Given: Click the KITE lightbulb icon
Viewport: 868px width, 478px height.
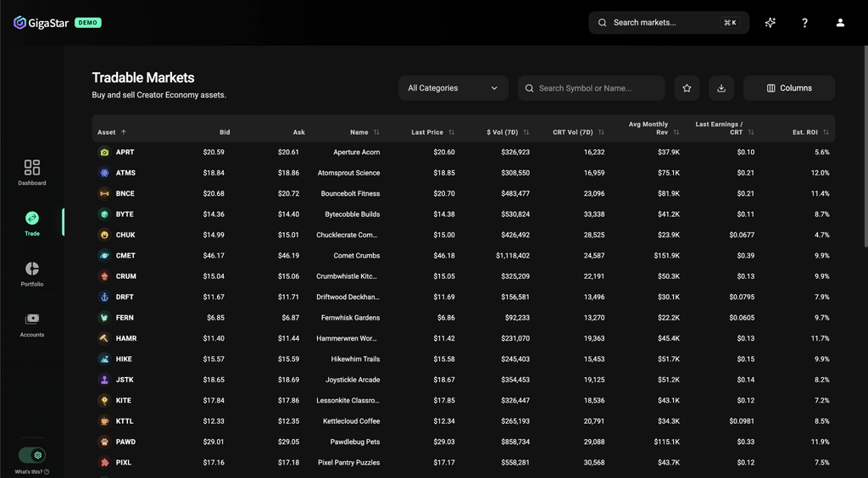Looking at the screenshot, I should (104, 401).
